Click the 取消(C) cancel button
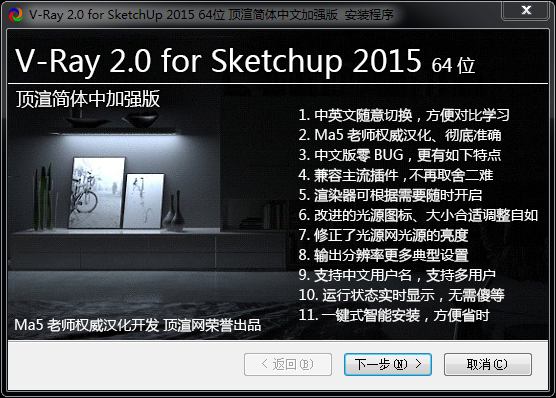Screen dimensions: 556x398 488,364
